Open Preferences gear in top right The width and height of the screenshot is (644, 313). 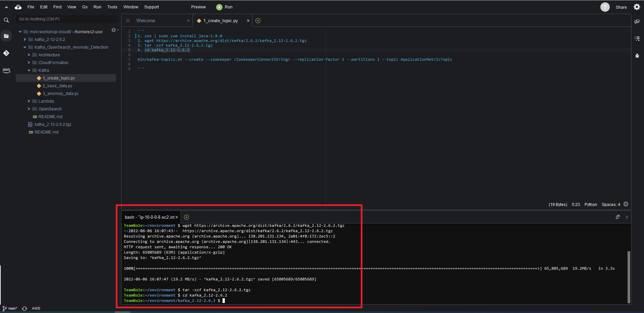pos(637,7)
